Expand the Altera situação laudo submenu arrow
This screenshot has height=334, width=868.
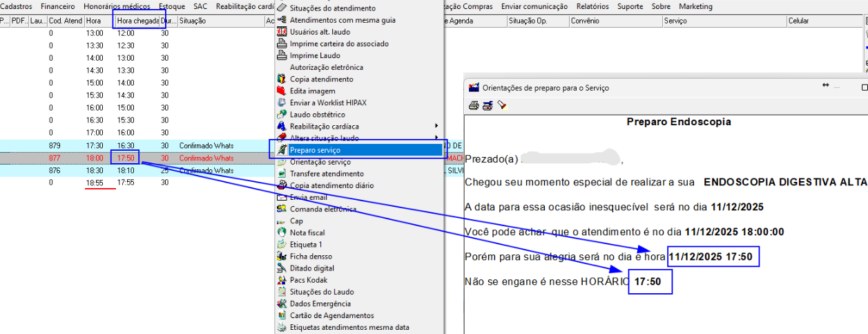pyautogui.click(x=436, y=138)
